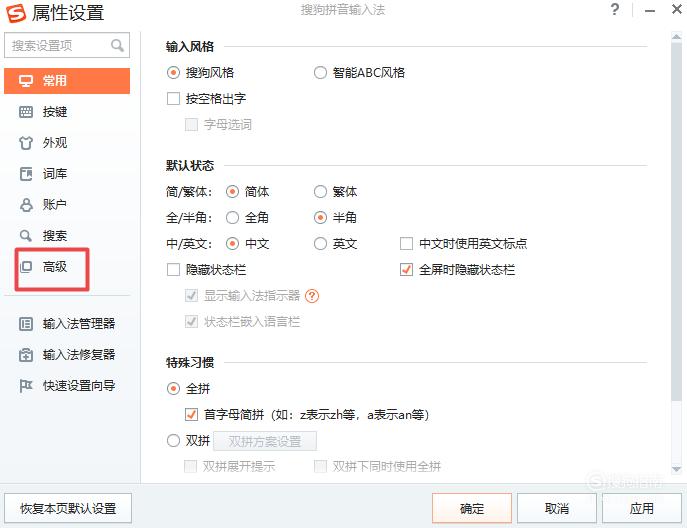Click the scrollbar up arrow
The height and width of the screenshot is (528, 687).
coord(676,37)
